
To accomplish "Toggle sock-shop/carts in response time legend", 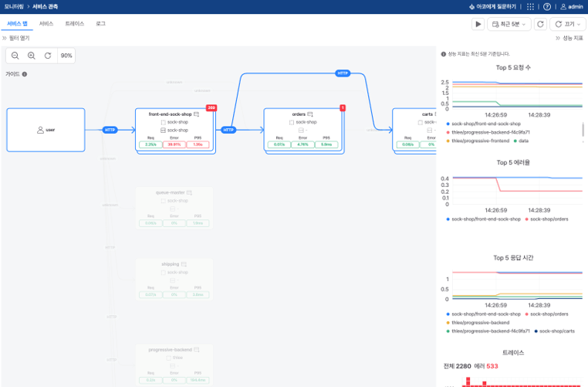I will pos(555,331).
